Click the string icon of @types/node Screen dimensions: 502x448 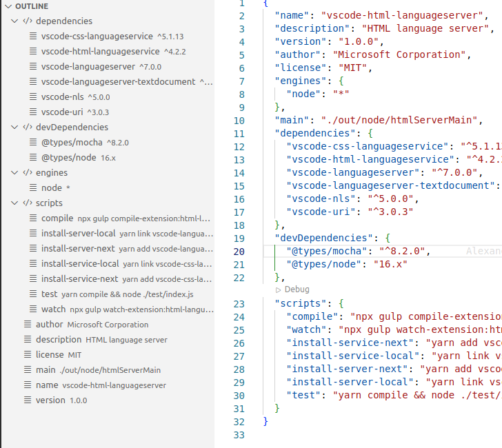(x=33, y=157)
